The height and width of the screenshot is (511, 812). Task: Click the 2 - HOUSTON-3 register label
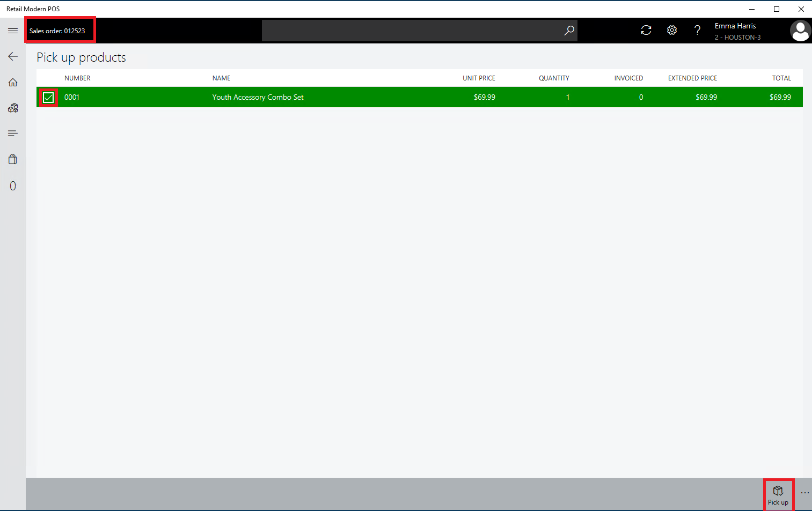click(x=737, y=38)
